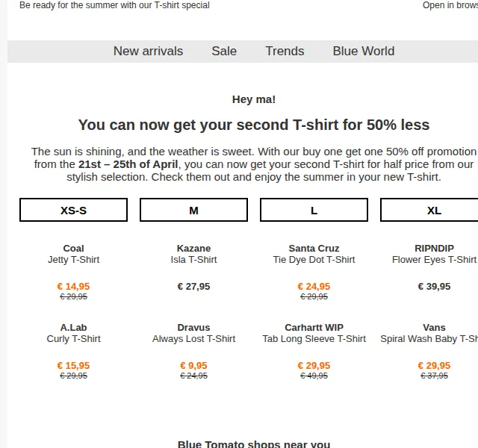Click the € 14,95 Coal sale price
The image size is (478, 448).
73,287
